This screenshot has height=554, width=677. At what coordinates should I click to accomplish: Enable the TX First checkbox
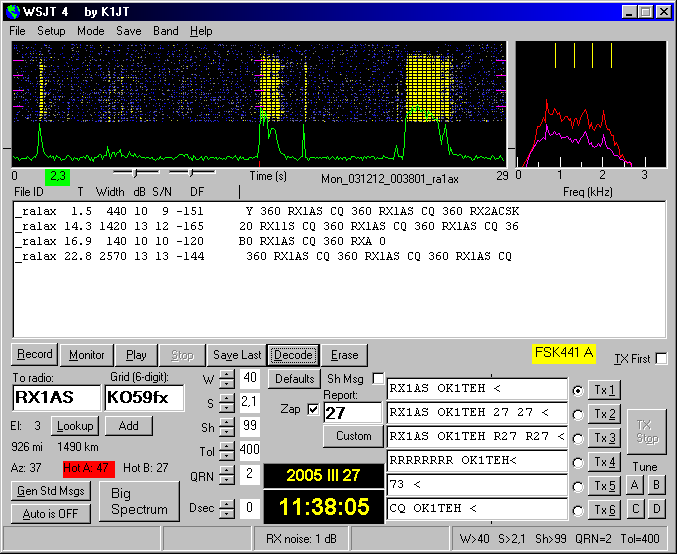[x=661, y=358]
